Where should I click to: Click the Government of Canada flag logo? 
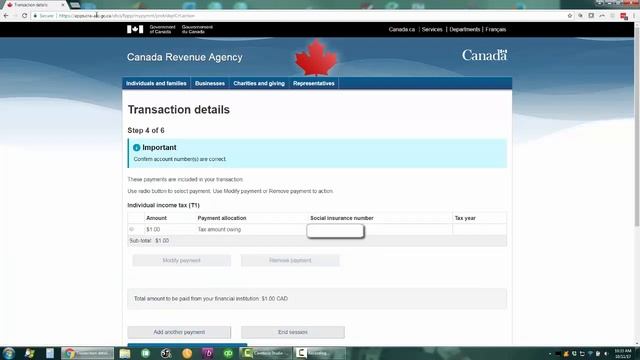coord(135,29)
